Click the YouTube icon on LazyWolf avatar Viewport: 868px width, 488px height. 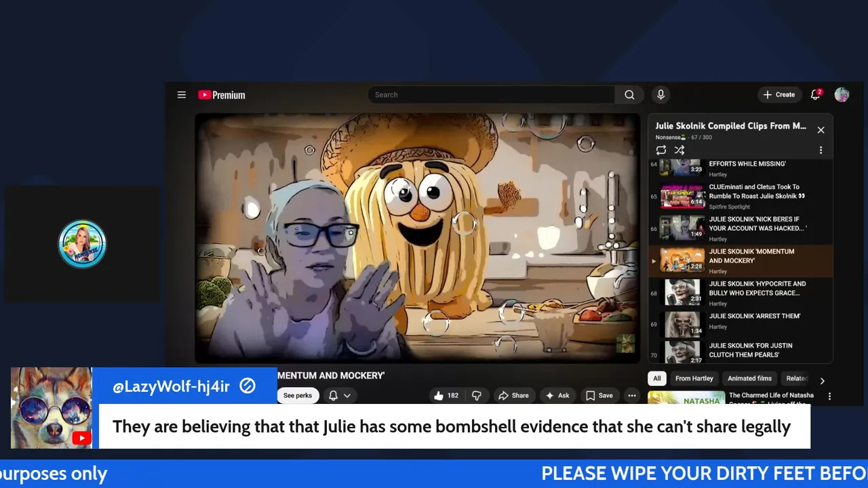81,438
